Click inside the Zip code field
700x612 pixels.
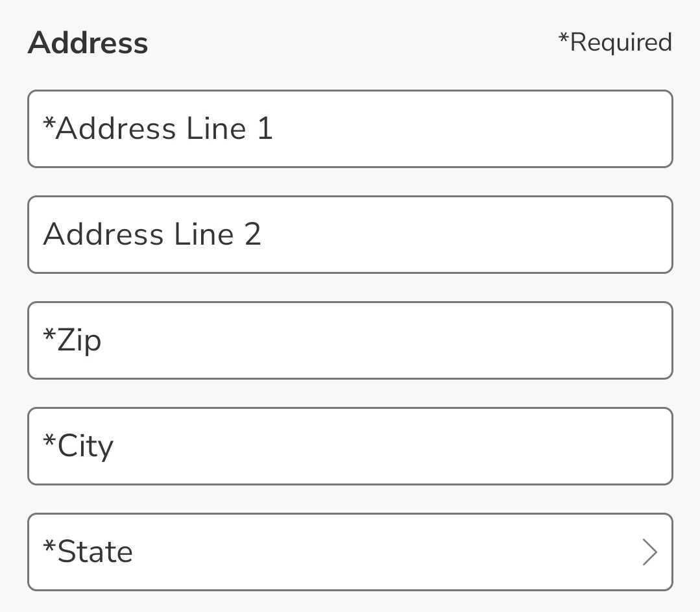(x=350, y=340)
